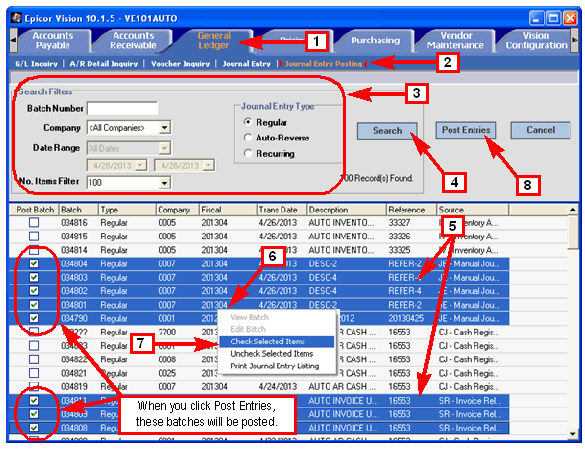Open the Vision Configuration tab
The image size is (585, 455).
pyautogui.click(x=536, y=40)
